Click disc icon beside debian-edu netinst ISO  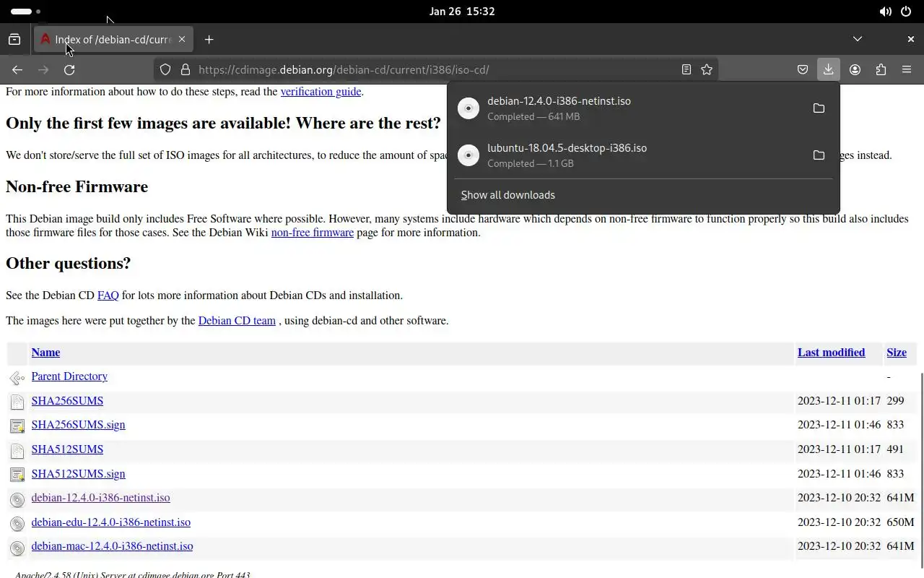point(17,523)
